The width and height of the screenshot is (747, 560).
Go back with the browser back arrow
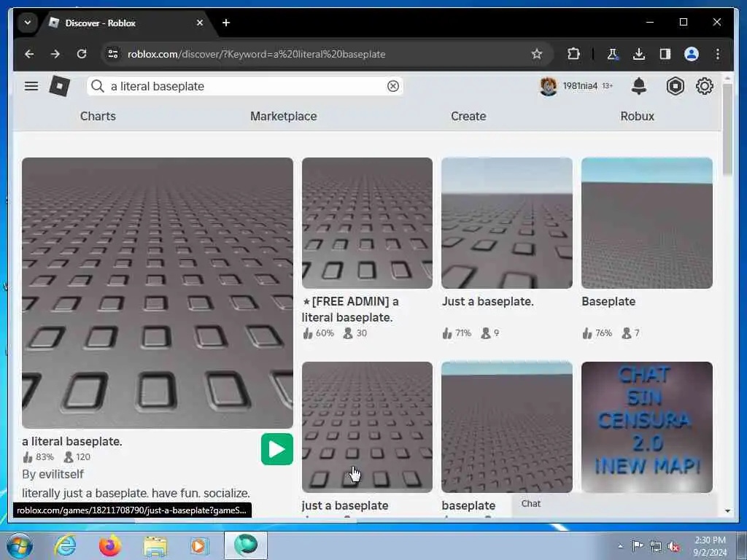(29, 54)
